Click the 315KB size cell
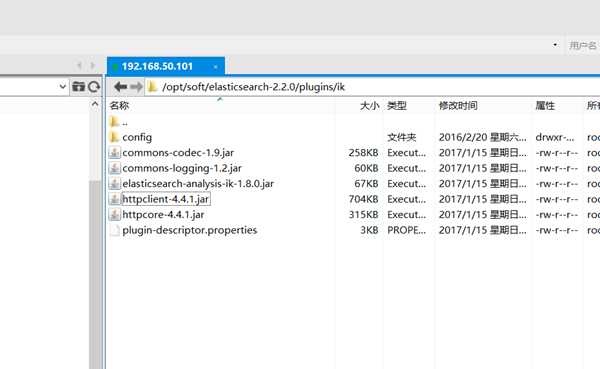The image size is (600, 369). 363,215
